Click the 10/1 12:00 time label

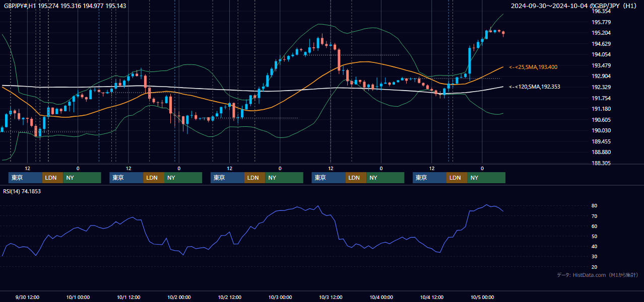(x=128, y=297)
